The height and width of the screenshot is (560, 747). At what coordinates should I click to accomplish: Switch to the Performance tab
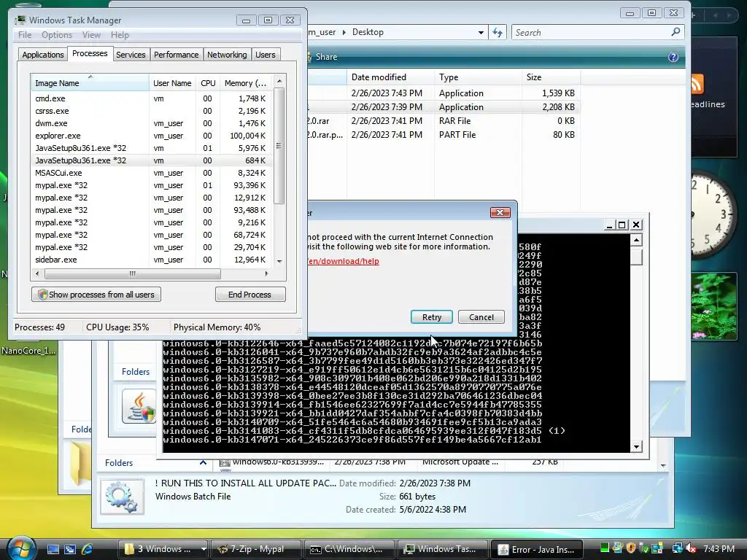pyautogui.click(x=176, y=55)
